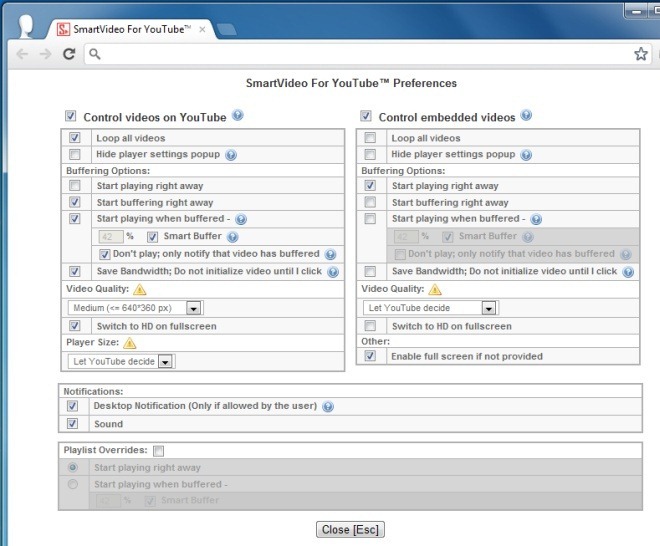Image resolution: width=660 pixels, height=546 pixels.
Task: Click the browser forward arrow
Action: click(45, 54)
